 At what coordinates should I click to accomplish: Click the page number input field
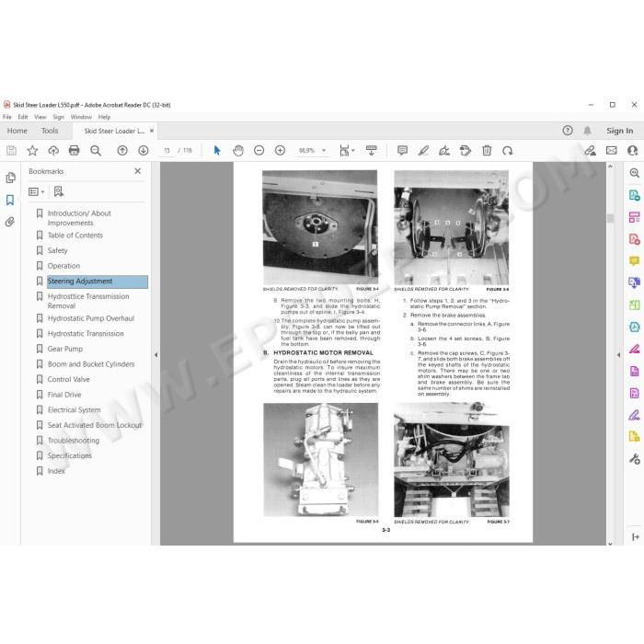pos(167,151)
